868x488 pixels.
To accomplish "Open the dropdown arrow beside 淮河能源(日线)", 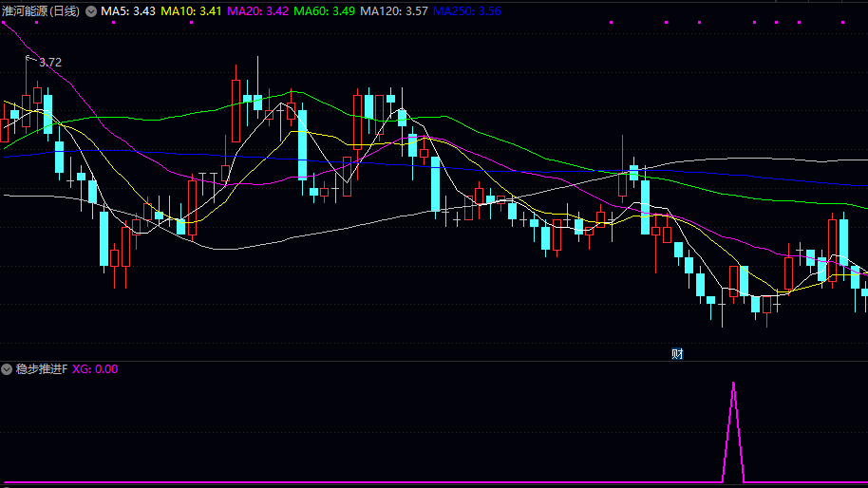I will click(x=91, y=11).
